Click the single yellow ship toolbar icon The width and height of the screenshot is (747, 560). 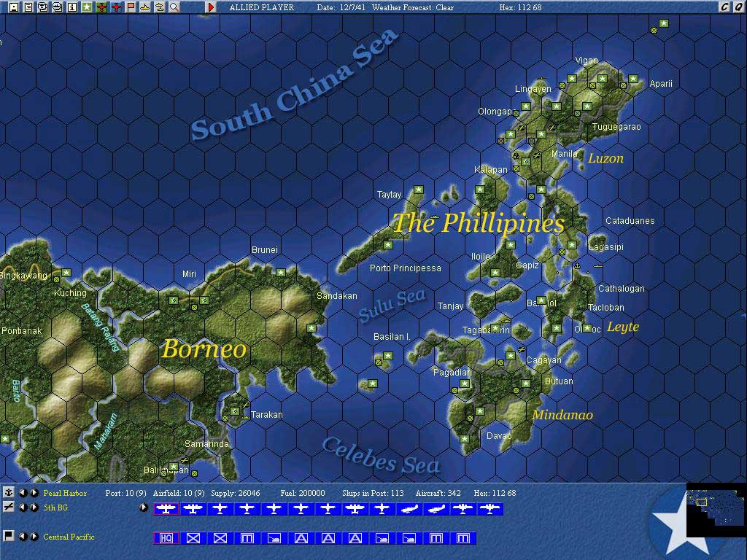[145, 7]
